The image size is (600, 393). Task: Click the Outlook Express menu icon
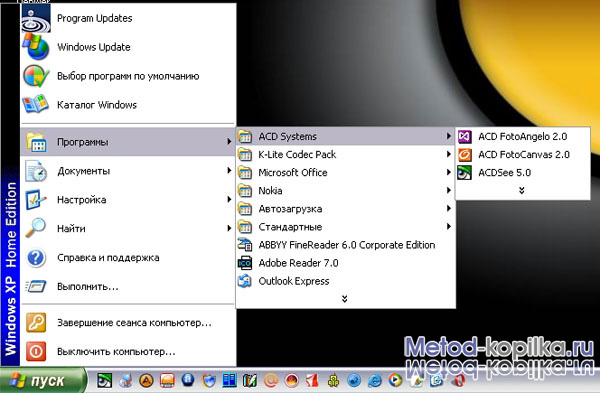pyautogui.click(x=245, y=281)
